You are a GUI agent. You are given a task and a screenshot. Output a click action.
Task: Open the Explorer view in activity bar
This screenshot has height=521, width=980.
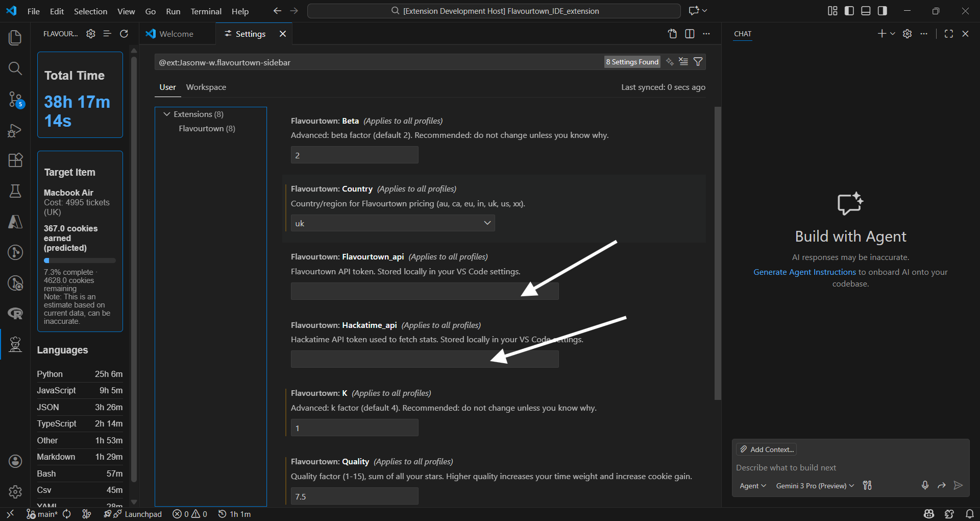(15, 38)
